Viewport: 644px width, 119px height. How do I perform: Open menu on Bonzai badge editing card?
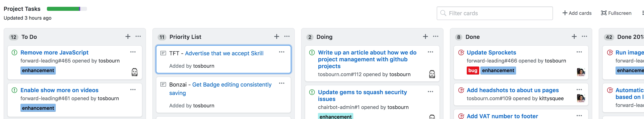click(x=281, y=83)
